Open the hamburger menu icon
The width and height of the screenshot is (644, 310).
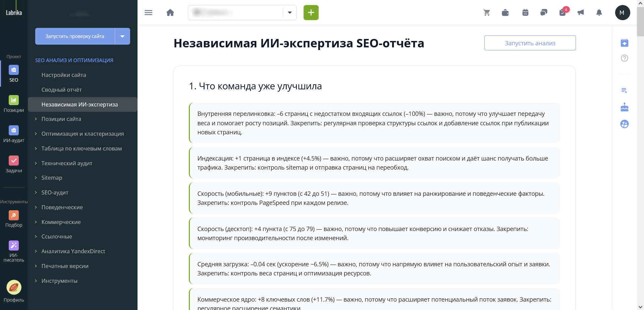coord(148,13)
